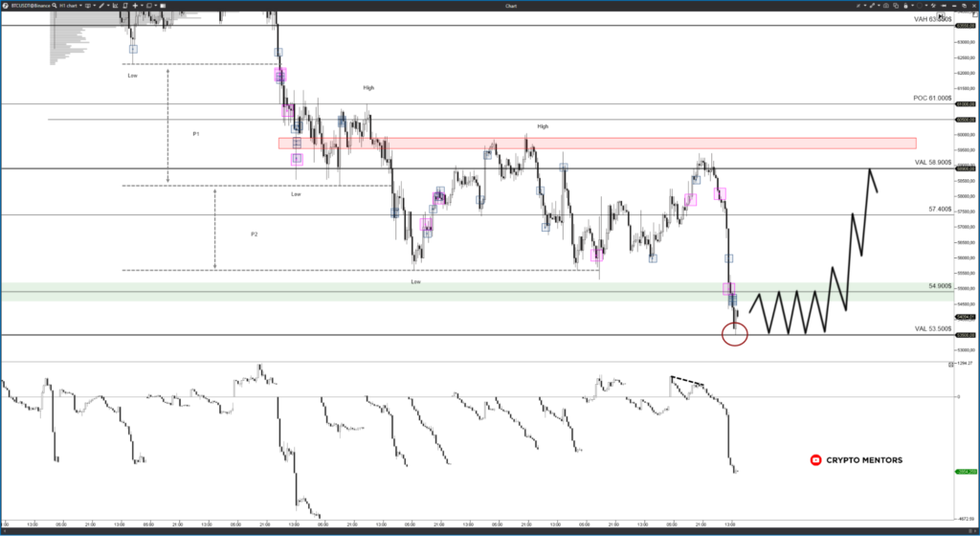Click the copy chart icon
Screen dimensions: 980x536
(x=897, y=8)
